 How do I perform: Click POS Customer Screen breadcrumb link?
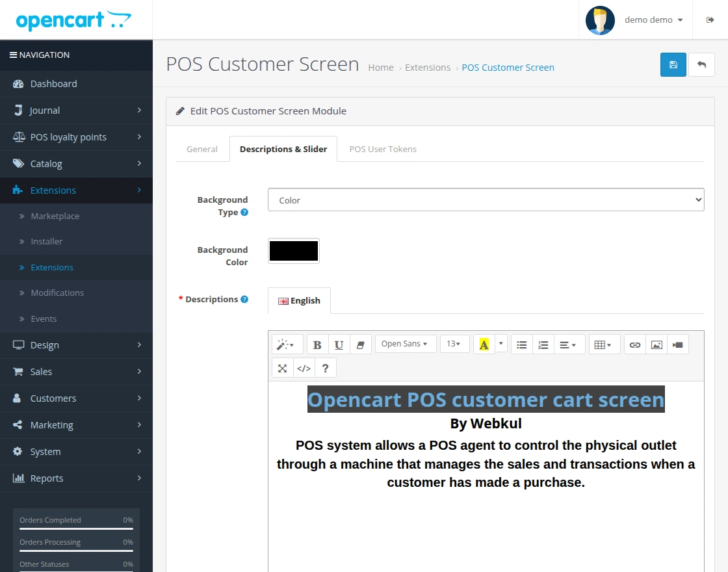point(508,68)
